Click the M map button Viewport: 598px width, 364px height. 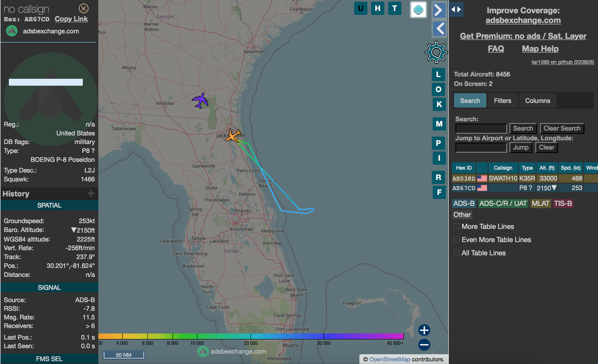[439, 124]
